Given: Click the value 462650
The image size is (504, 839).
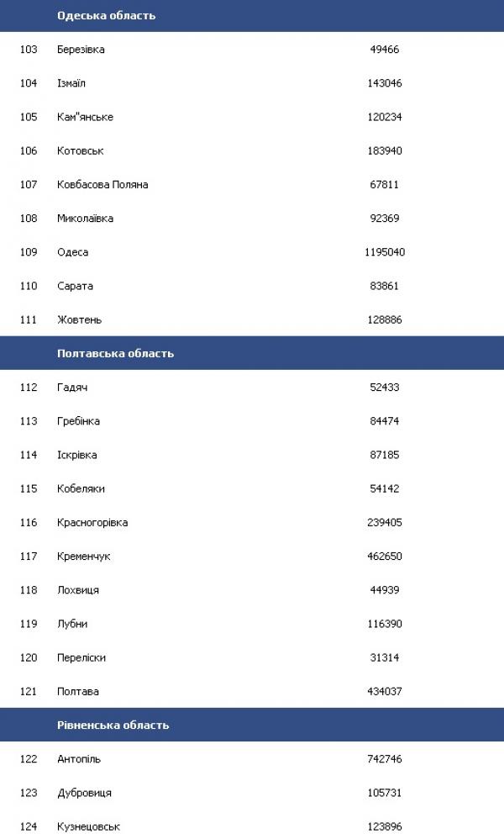Looking at the screenshot, I should (385, 557).
